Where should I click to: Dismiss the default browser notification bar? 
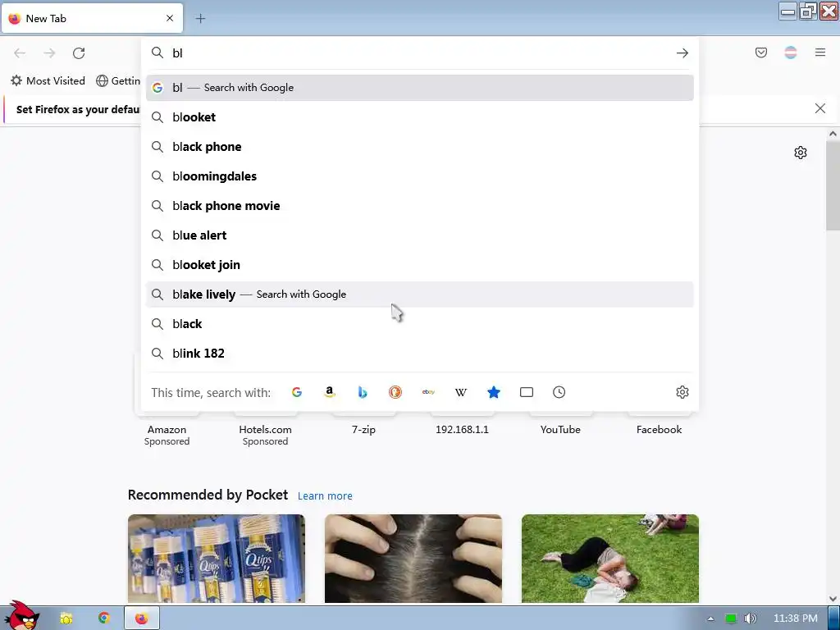coord(819,108)
